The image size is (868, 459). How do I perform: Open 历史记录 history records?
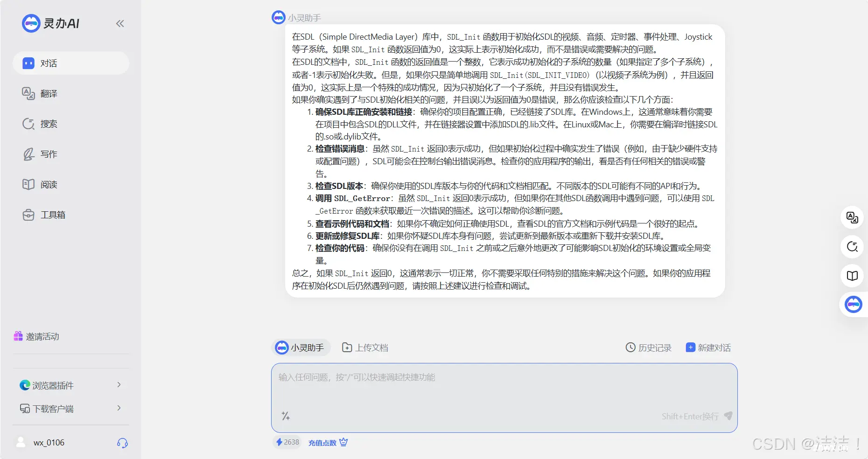point(648,348)
